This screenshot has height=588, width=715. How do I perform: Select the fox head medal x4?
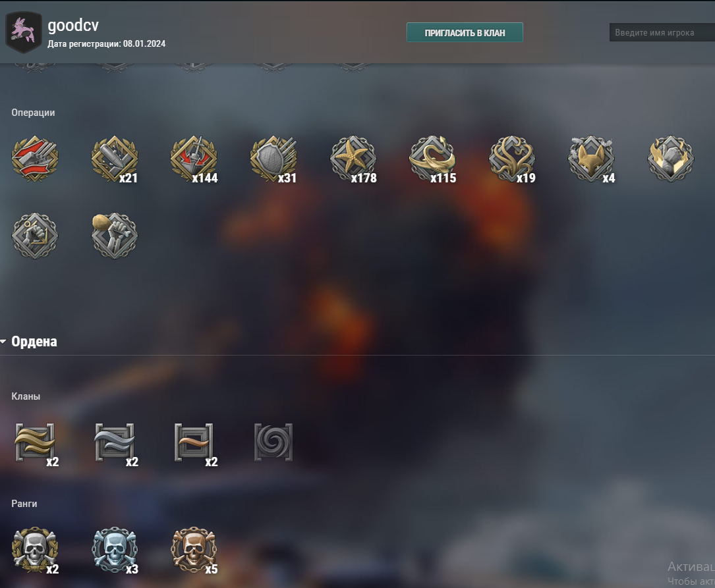pyautogui.click(x=591, y=159)
